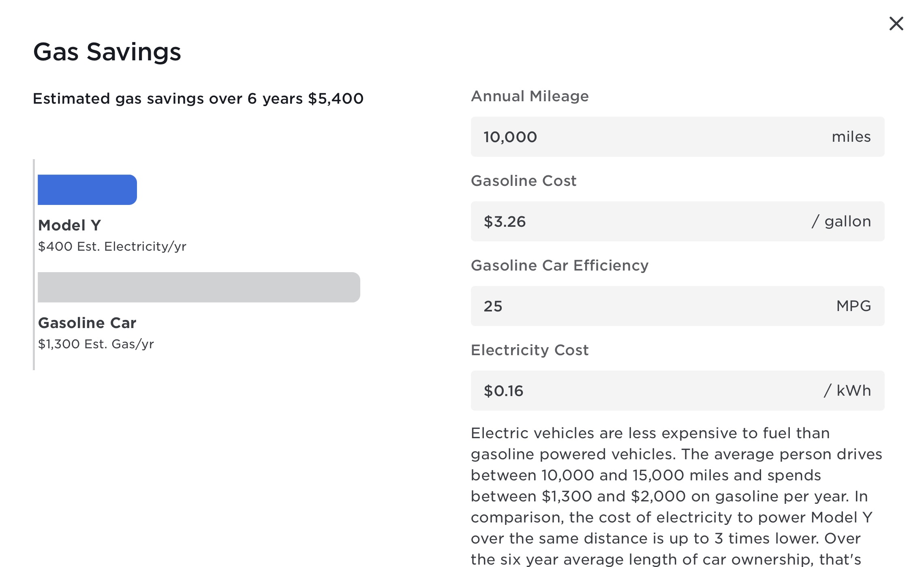Image resolution: width=924 pixels, height=567 pixels.
Task: Click the Annual Mileage value 10,000
Action: tap(510, 137)
